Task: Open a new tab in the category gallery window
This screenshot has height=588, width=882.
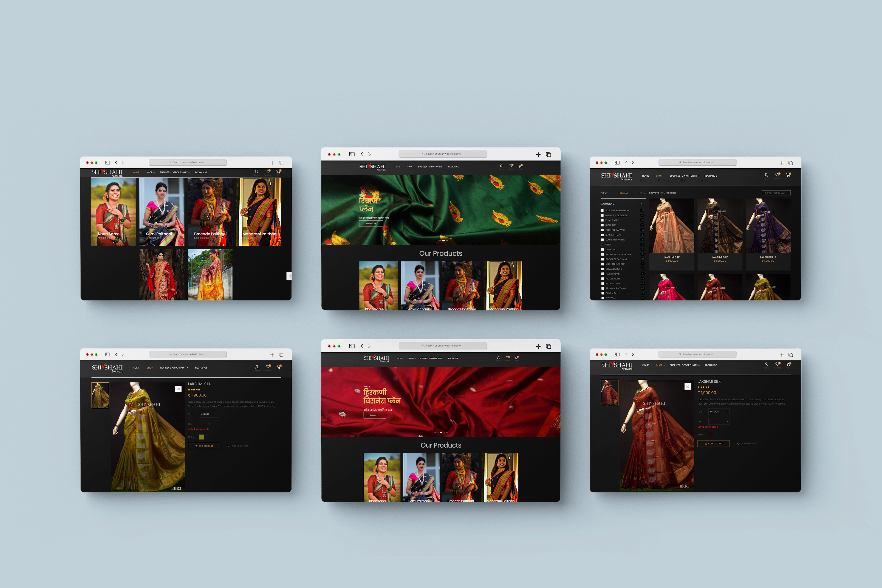Action: pyautogui.click(x=272, y=163)
